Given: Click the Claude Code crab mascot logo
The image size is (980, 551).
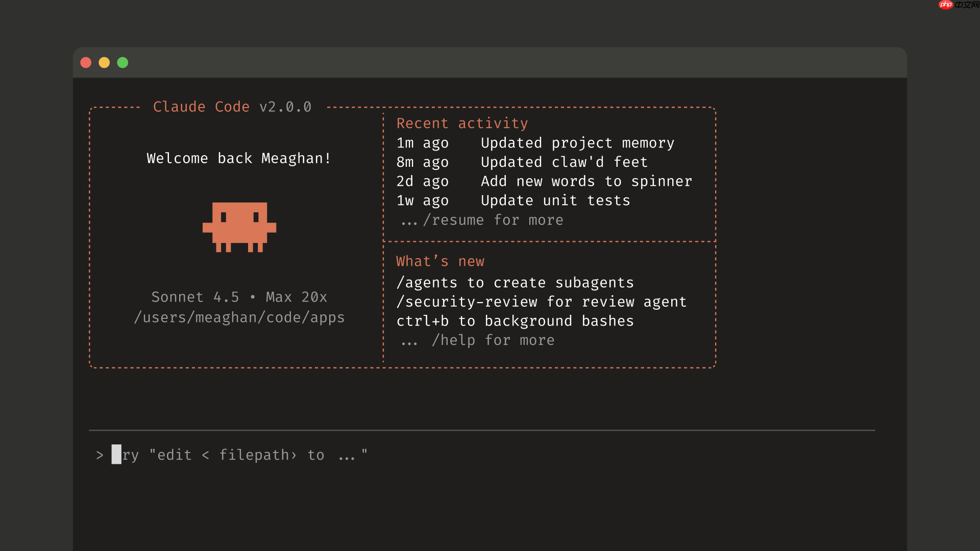Looking at the screenshot, I should coord(239,227).
